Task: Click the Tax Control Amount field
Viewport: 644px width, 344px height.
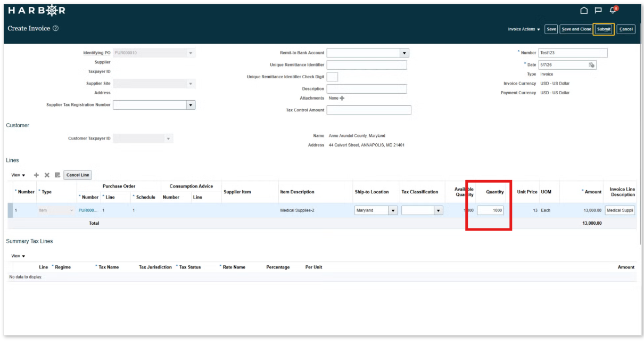Action: 369,110
